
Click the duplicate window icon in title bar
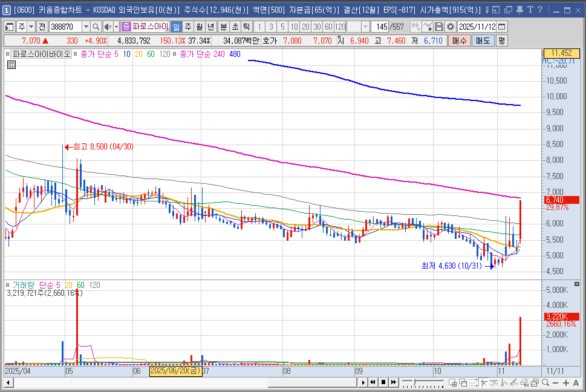click(508, 10)
